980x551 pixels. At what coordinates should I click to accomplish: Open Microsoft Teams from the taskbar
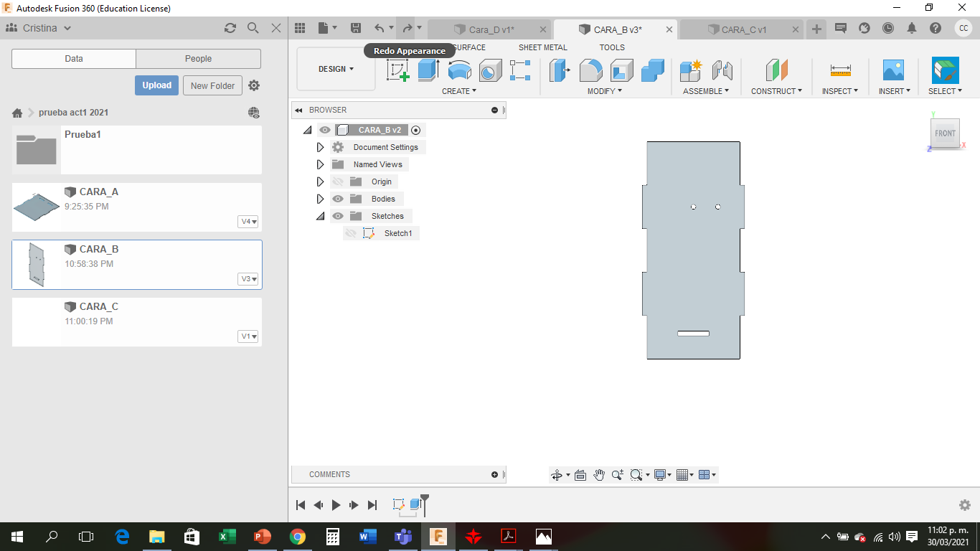click(402, 536)
